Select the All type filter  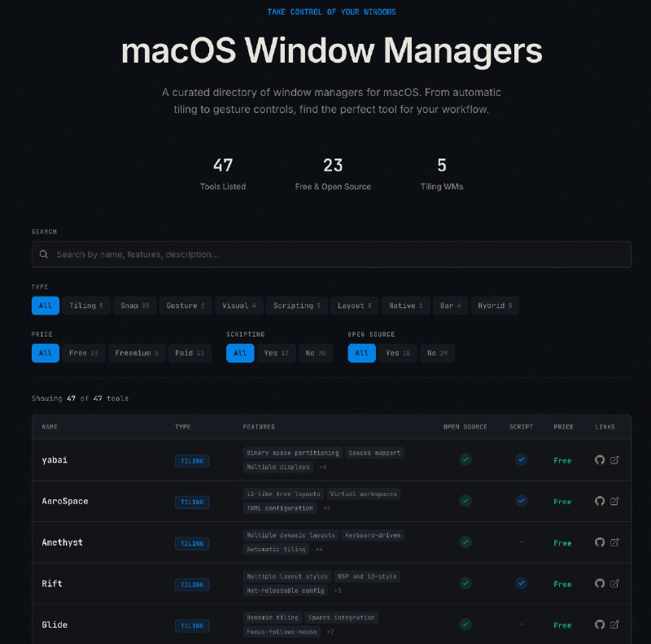pyautogui.click(x=46, y=306)
